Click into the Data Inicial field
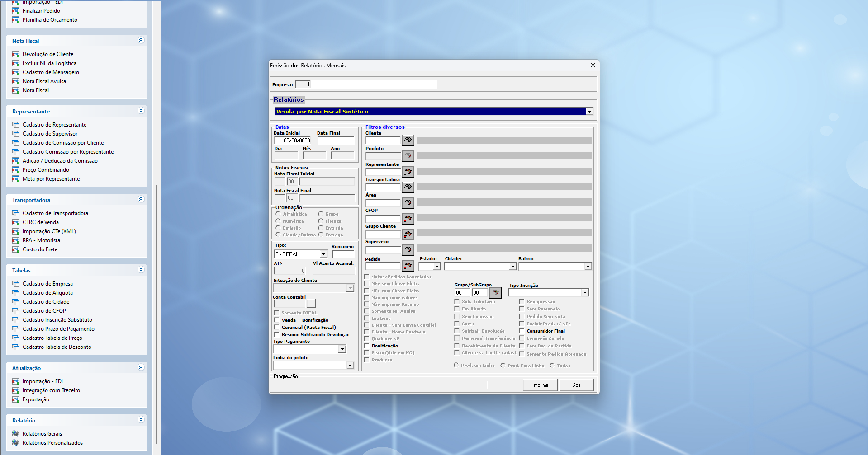 click(x=293, y=141)
